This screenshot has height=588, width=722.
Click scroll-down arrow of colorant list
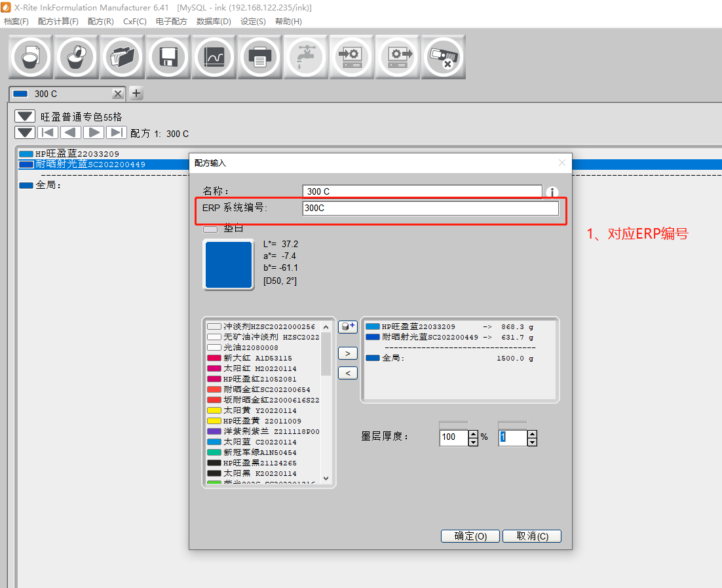[x=326, y=479]
